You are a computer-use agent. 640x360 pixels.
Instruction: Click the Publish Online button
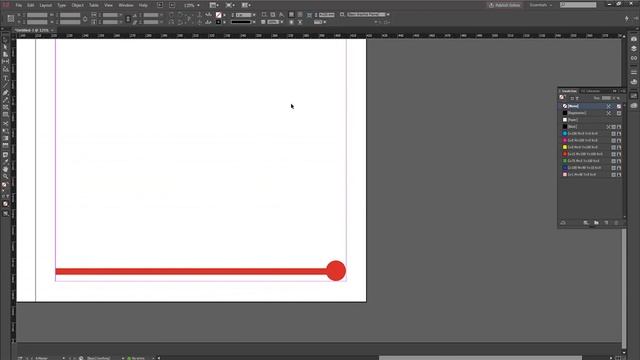pos(504,5)
